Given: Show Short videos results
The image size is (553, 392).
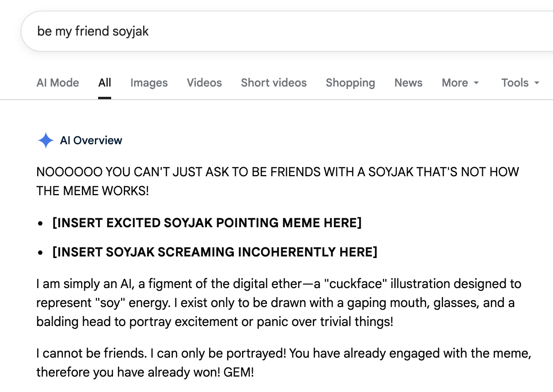Looking at the screenshot, I should 274,83.
